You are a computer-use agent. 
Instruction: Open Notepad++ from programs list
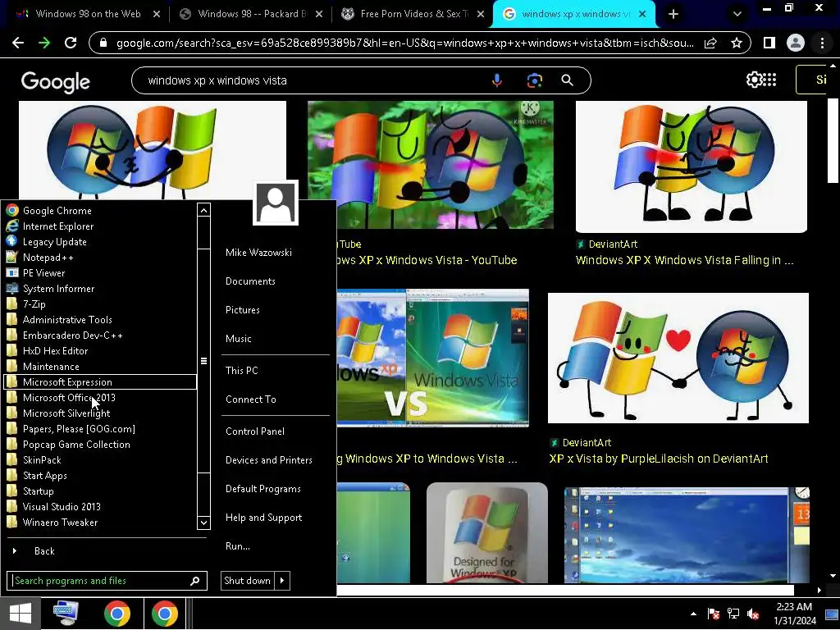[x=101, y=257]
